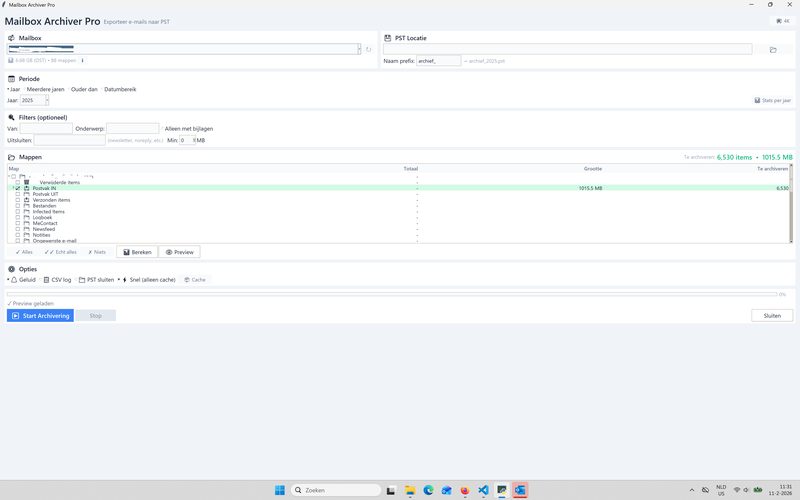The height and width of the screenshot is (500, 800).
Task: Open mailbox info icon beside size text
Action: [83, 60]
